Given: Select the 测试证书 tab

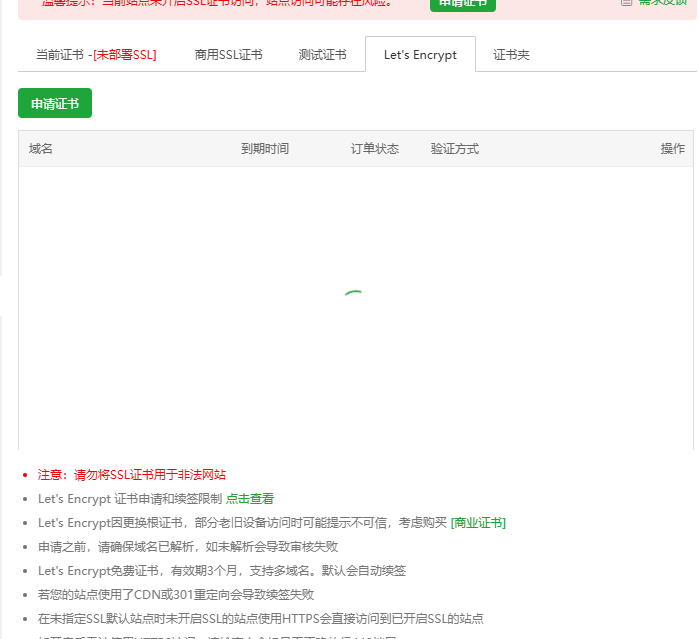Looking at the screenshot, I should click(322, 55).
